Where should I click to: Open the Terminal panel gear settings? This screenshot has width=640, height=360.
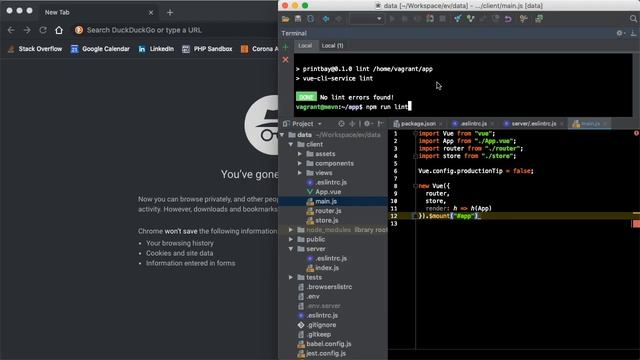[620, 33]
